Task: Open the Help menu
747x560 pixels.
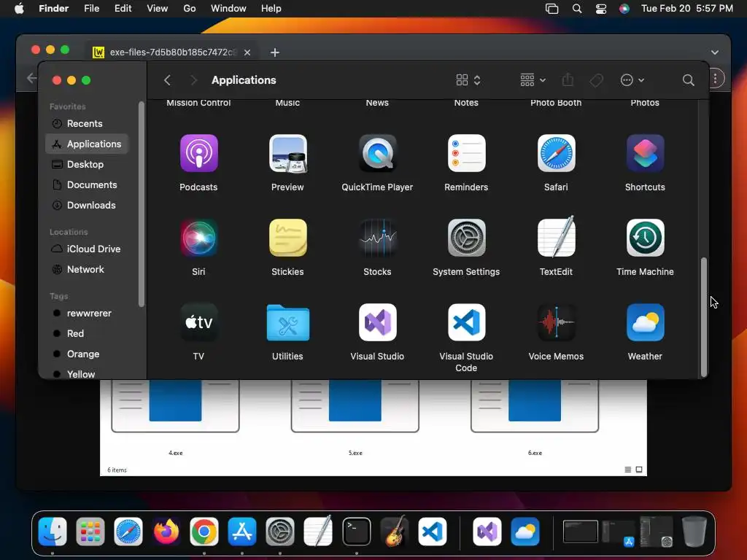Action: pos(271,8)
